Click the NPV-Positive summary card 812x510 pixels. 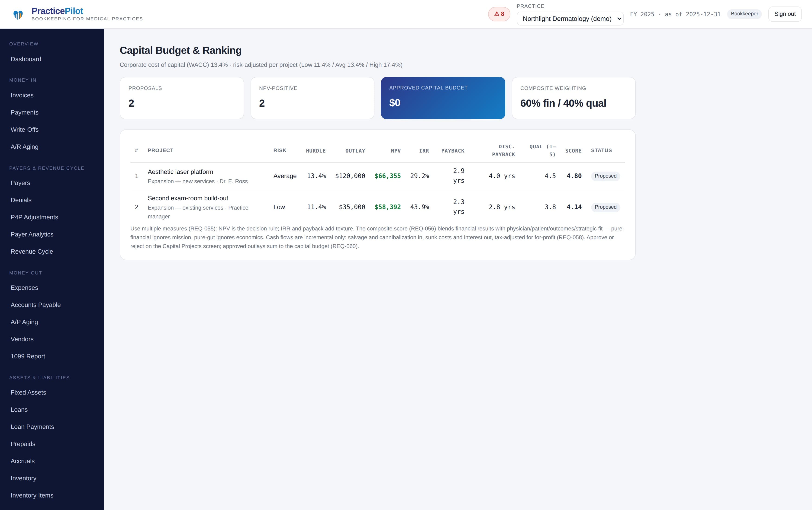coord(312,98)
